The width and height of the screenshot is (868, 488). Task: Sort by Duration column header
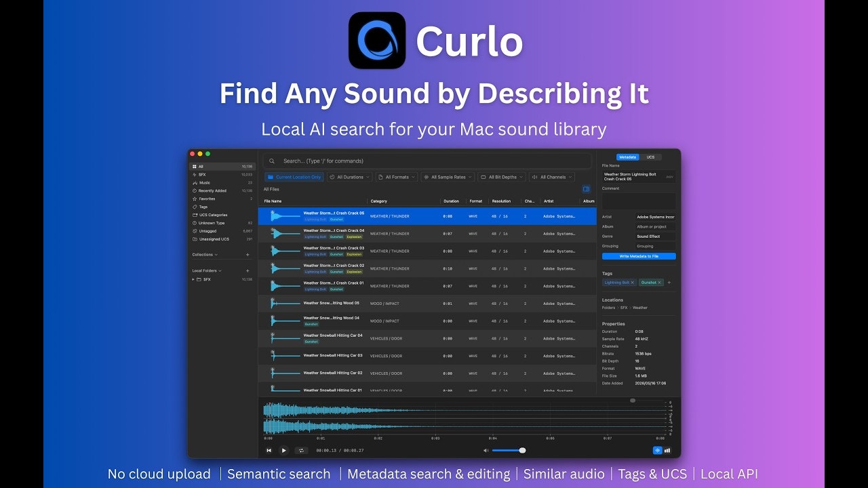(451, 201)
